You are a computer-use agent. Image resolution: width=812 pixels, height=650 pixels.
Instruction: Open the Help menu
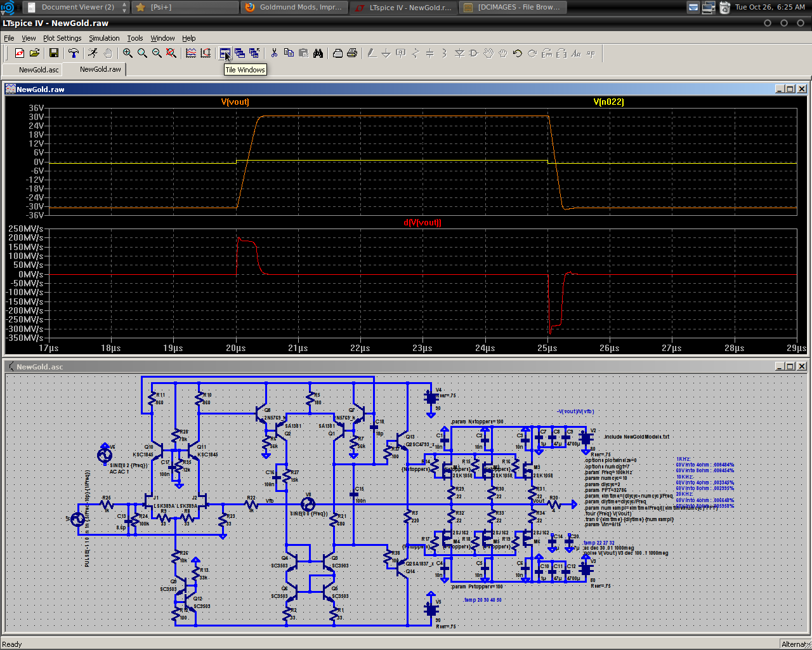(x=188, y=38)
